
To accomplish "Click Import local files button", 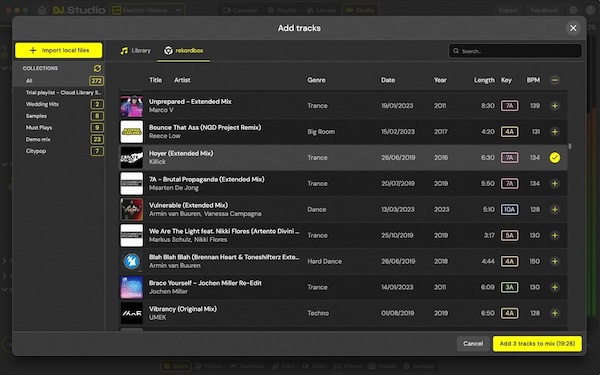I will coord(59,50).
